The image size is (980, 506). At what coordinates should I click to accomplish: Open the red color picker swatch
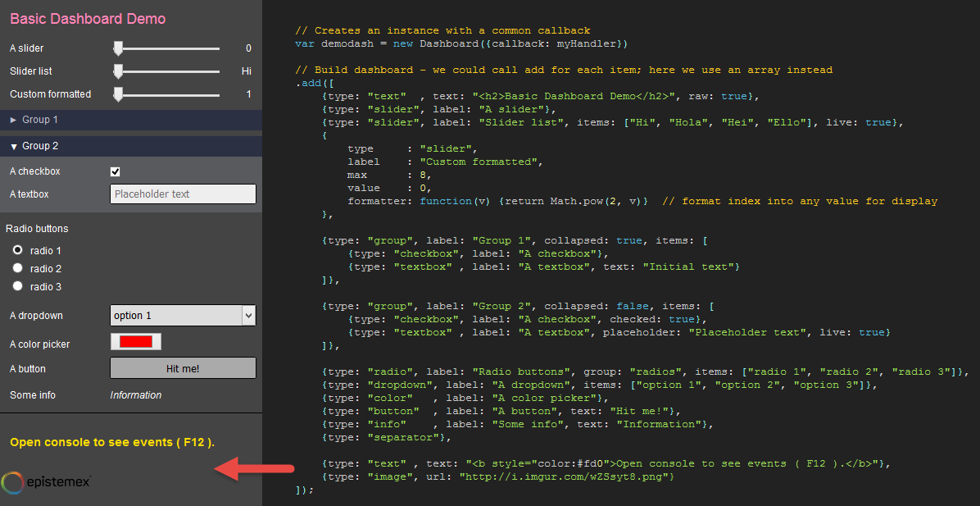(x=136, y=341)
